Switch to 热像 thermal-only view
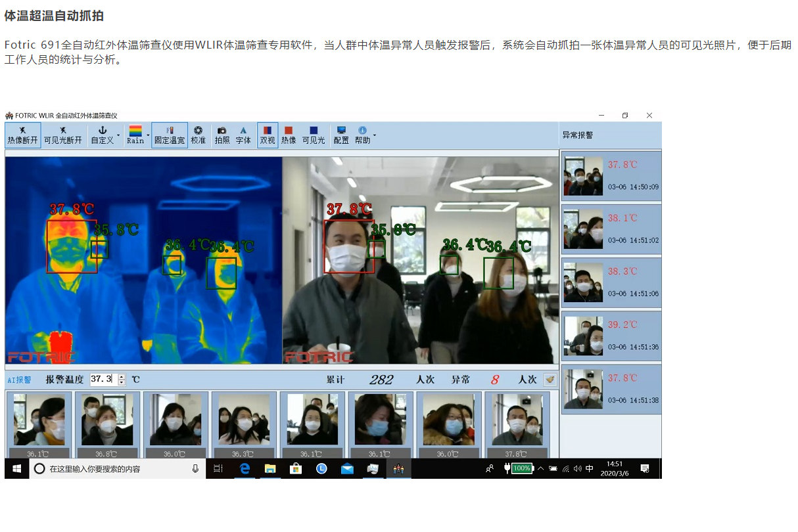 289,135
